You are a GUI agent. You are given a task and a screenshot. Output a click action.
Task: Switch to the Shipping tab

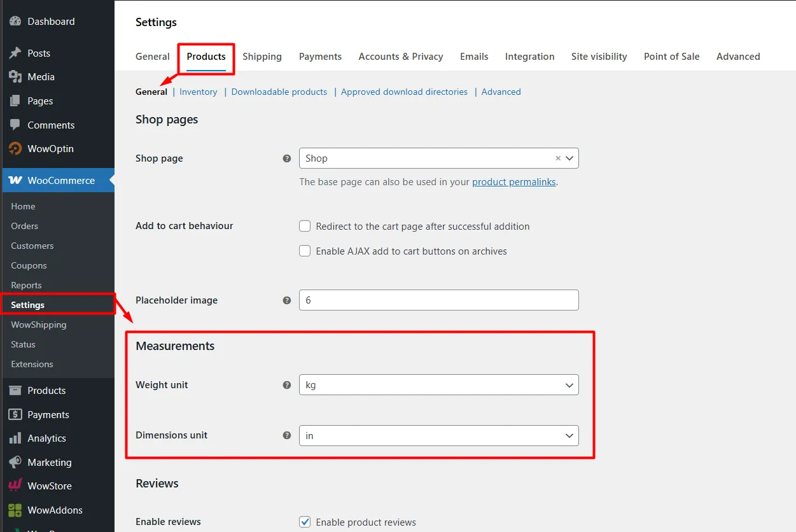point(262,57)
